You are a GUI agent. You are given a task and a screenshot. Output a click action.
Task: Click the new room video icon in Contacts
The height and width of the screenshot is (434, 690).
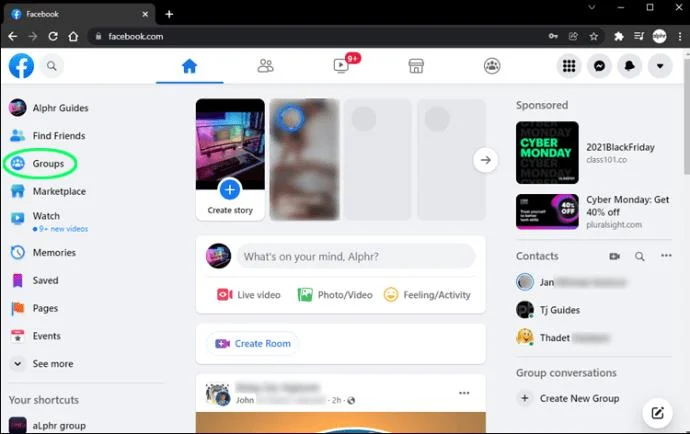click(614, 256)
